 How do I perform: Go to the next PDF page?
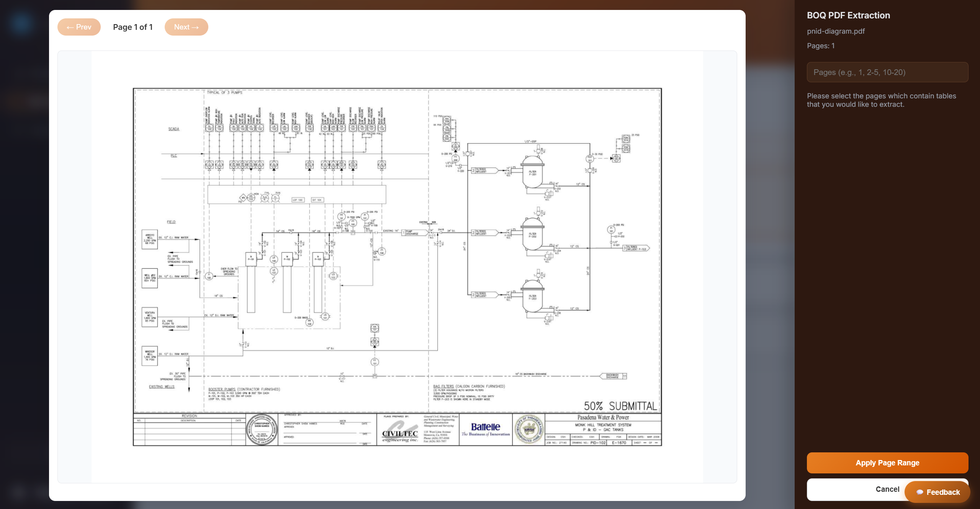186,27
